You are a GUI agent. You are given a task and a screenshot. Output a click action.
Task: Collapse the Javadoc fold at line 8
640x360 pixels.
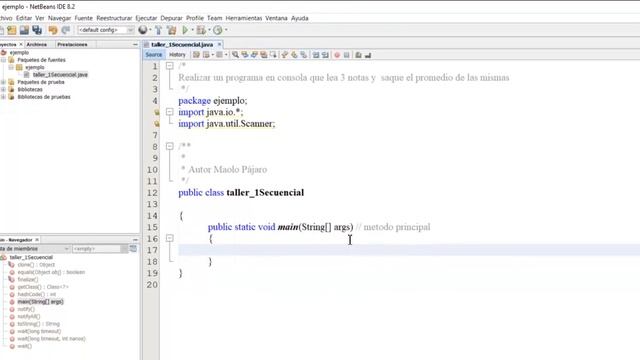pyautogui.click(x=170, y=146)
